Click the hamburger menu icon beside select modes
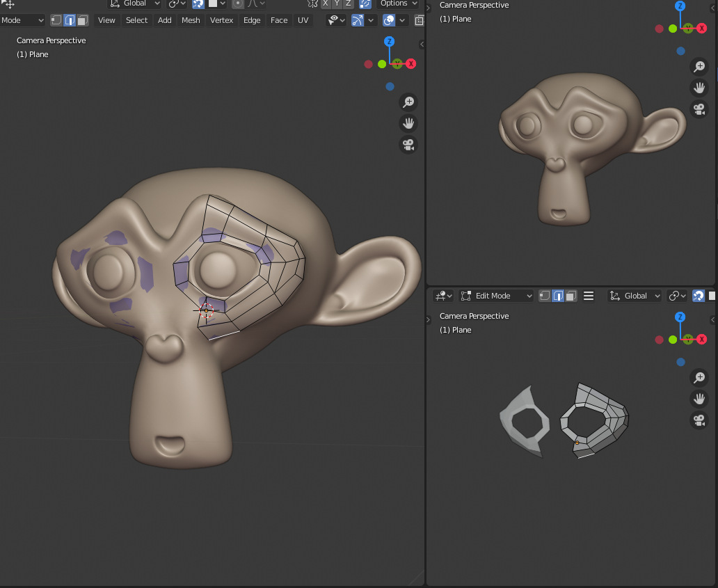The width and height of the screenshot is (718, 588). (589, 296)
